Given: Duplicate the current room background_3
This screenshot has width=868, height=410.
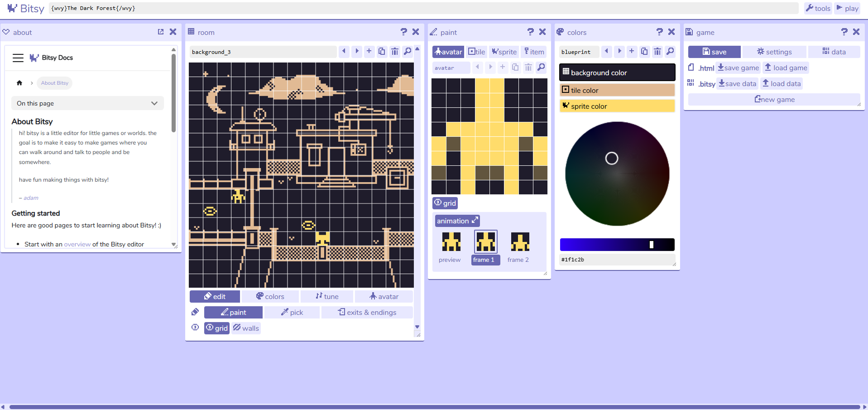Looking at the screenshot, I should click(382, 51).
